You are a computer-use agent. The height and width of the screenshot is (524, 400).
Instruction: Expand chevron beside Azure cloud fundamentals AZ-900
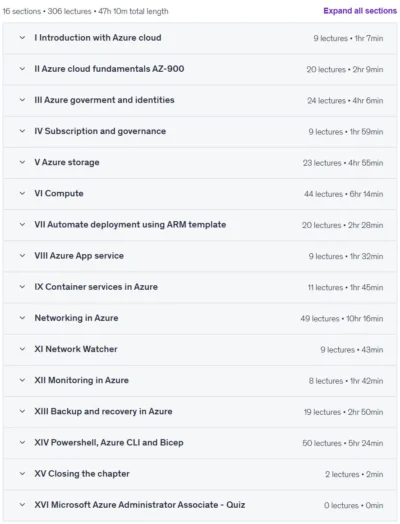22,69
